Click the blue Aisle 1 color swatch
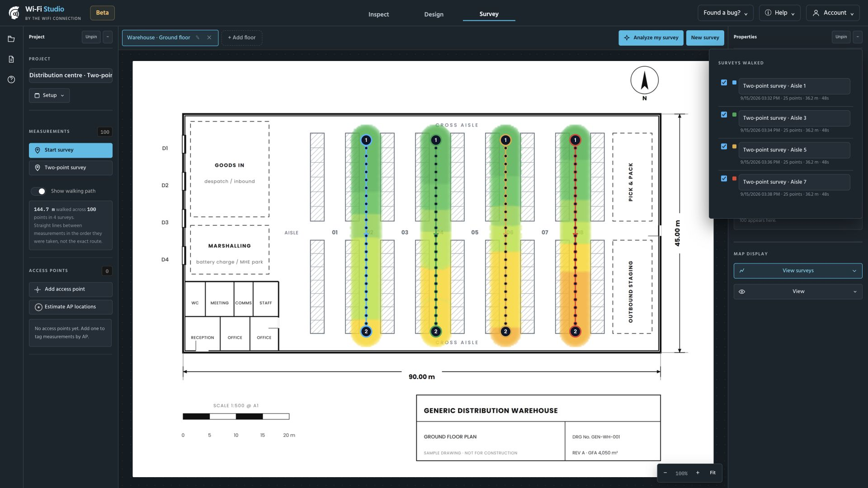The height and width of the screenshot is (488, 868). coord(734,83)
